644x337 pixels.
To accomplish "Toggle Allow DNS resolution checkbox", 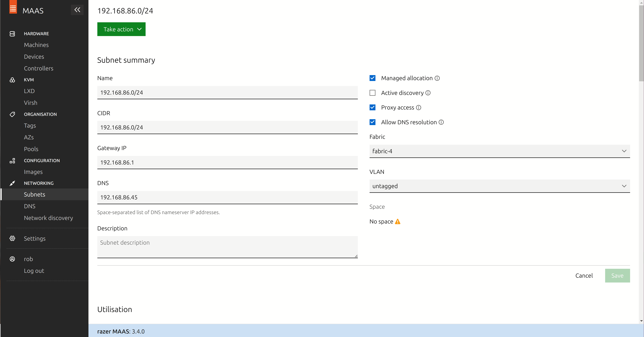I will tap(372, 122).
